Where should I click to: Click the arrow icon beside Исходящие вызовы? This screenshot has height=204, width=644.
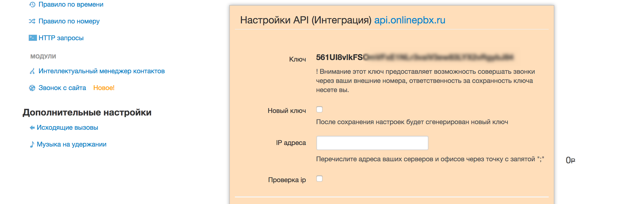coord(32,128)
